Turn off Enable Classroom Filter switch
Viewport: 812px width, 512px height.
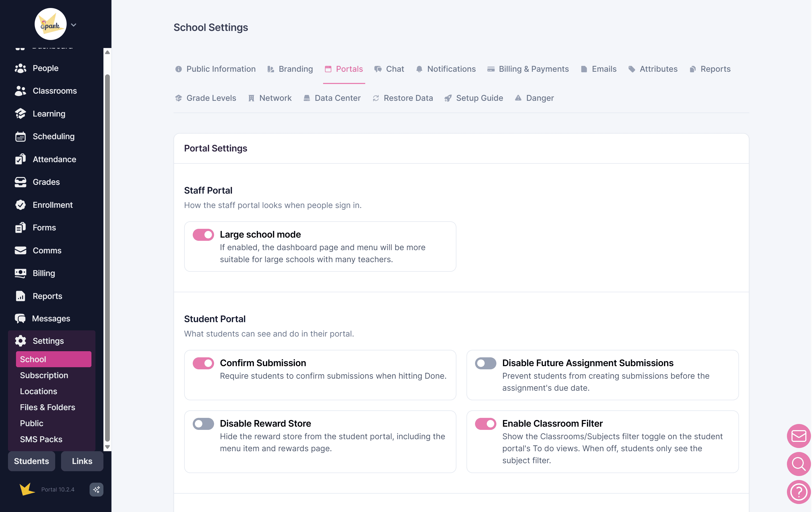tap(486, 424)
